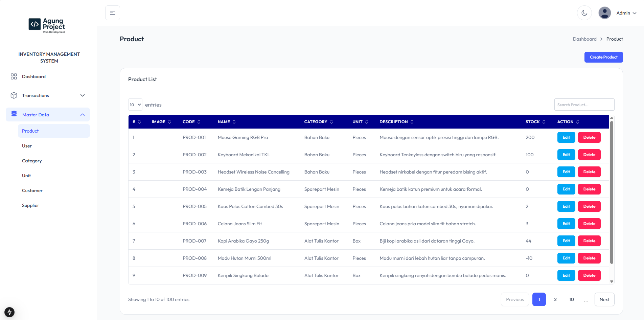644x320 pixels.
Task: Sort by the STOCK column arrows
Action: (x=544, y=122)
